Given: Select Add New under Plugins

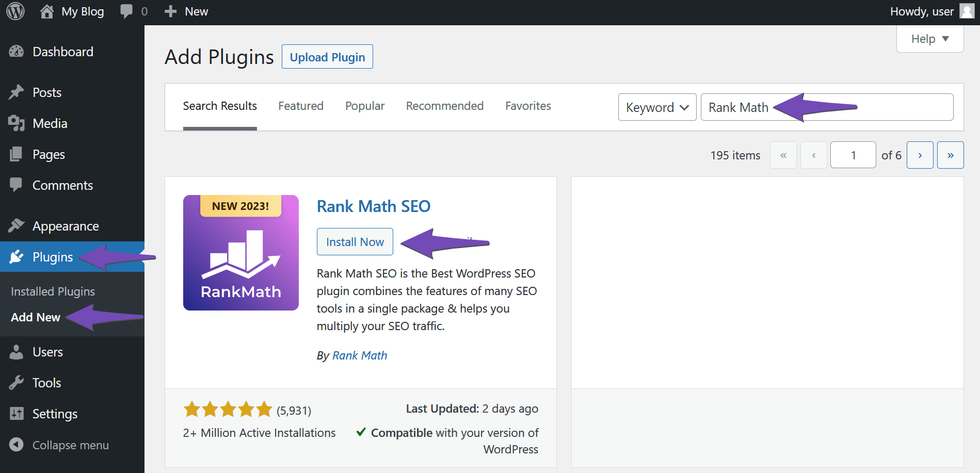Looking at the screenshot, I should pos(36,317).
